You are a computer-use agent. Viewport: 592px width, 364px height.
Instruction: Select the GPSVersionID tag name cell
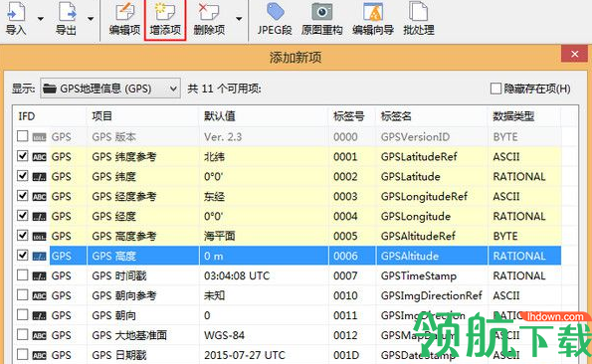click(x=415, y=137)
